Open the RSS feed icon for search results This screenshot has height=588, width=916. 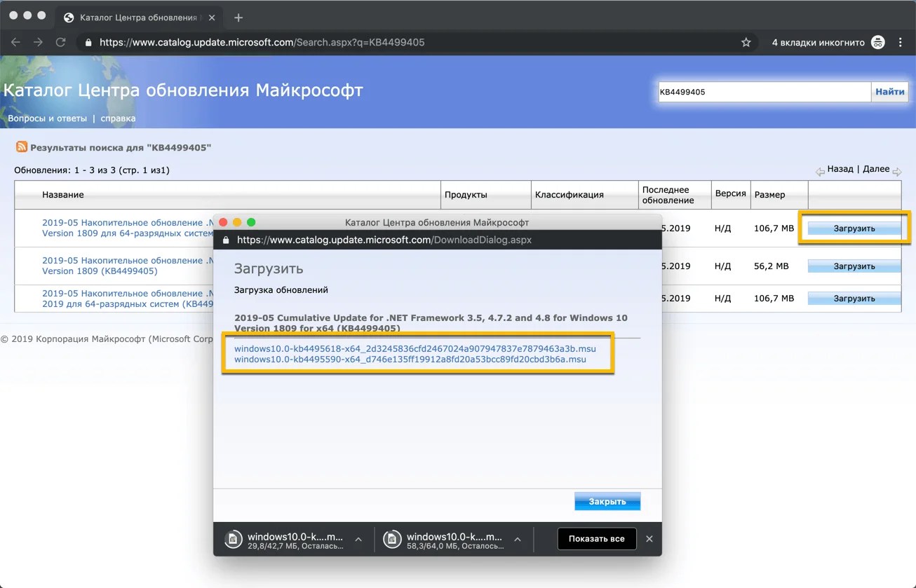(22, 147)
